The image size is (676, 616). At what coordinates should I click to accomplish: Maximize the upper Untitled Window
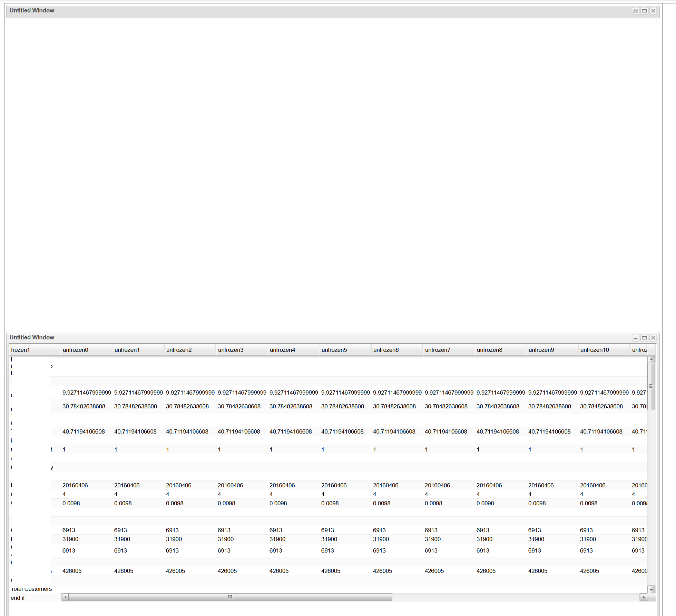click(644, 11)
